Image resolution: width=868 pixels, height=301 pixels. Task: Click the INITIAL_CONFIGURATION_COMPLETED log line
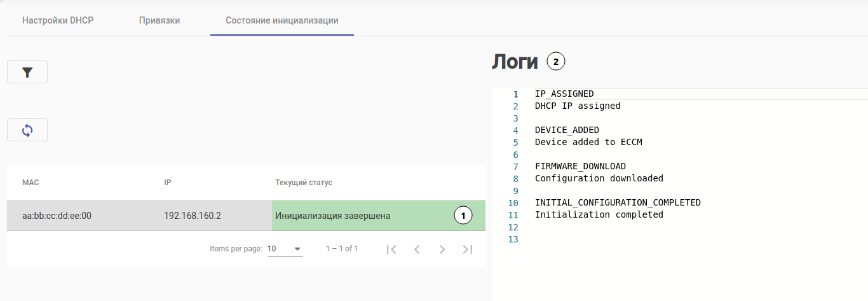(618, 202)
